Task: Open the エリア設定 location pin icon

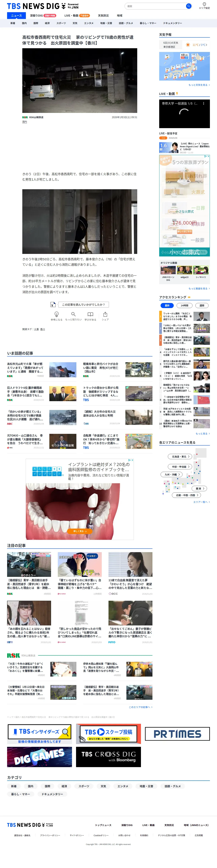Action: (204, 4)
